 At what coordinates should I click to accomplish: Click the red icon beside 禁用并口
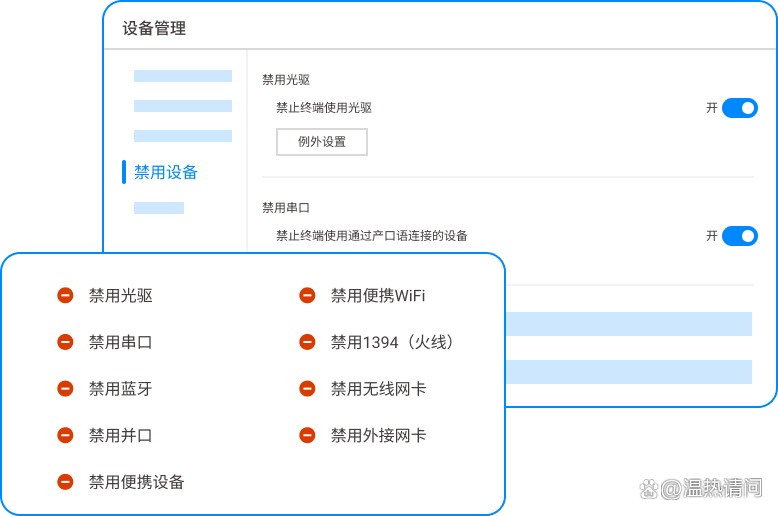[65, 435]
